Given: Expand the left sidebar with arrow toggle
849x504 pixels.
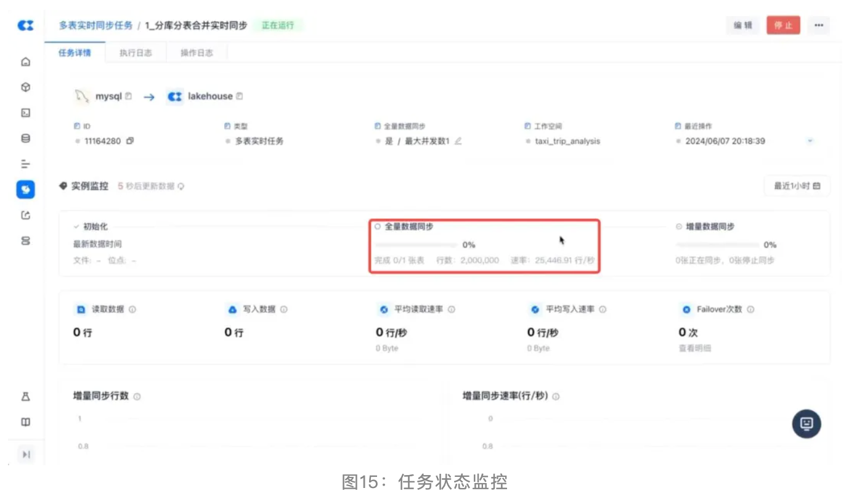Looking at the screenshot, I should (26, 454).
